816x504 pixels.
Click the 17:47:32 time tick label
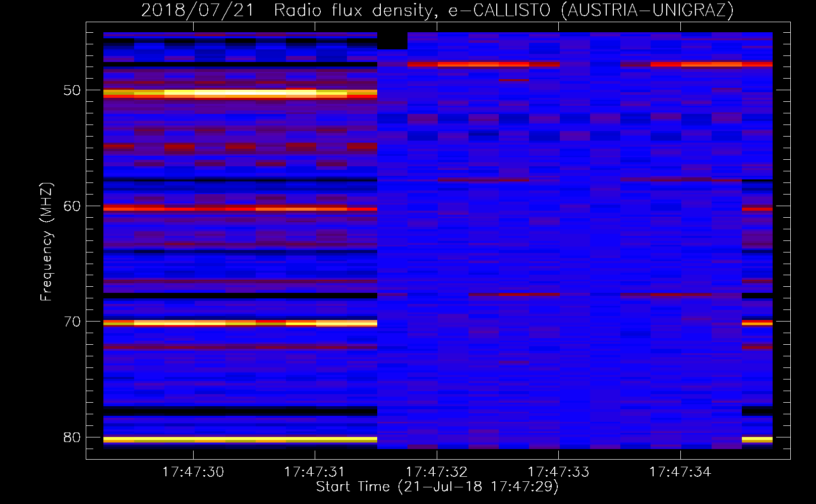pos(437,472)
